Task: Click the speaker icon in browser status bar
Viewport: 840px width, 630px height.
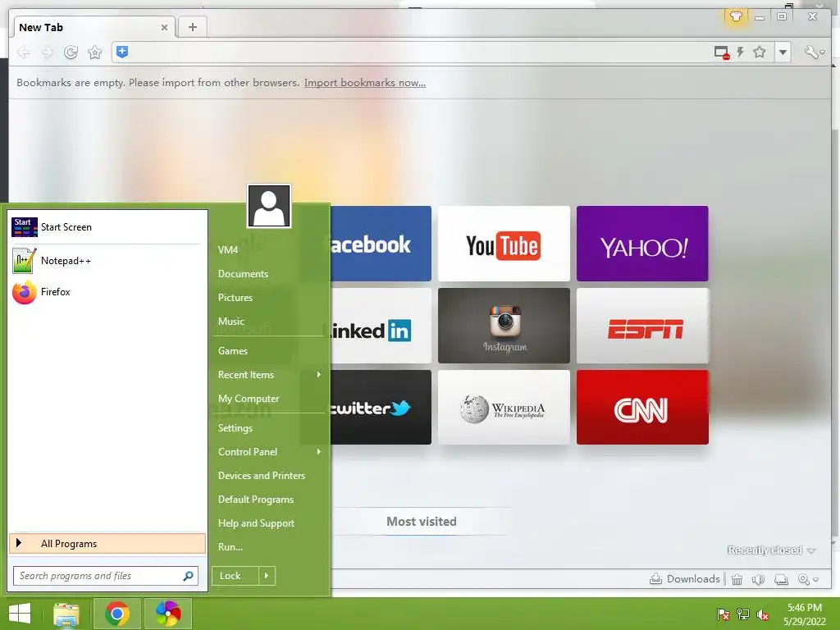Action: [x=758, y=579]
